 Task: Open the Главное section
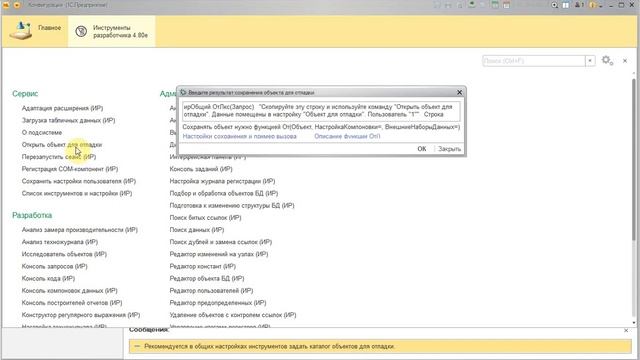pyautogui.click(x=36, y=31)
